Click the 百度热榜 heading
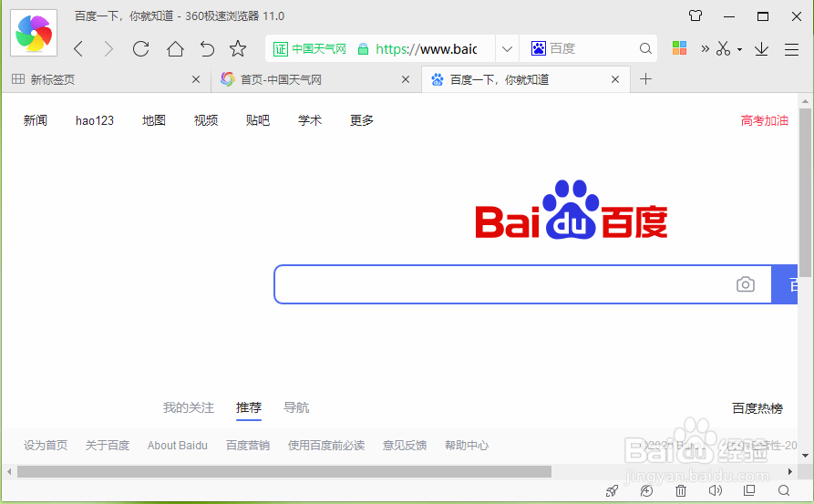814x504 pixels. click(x=757, y=408)
